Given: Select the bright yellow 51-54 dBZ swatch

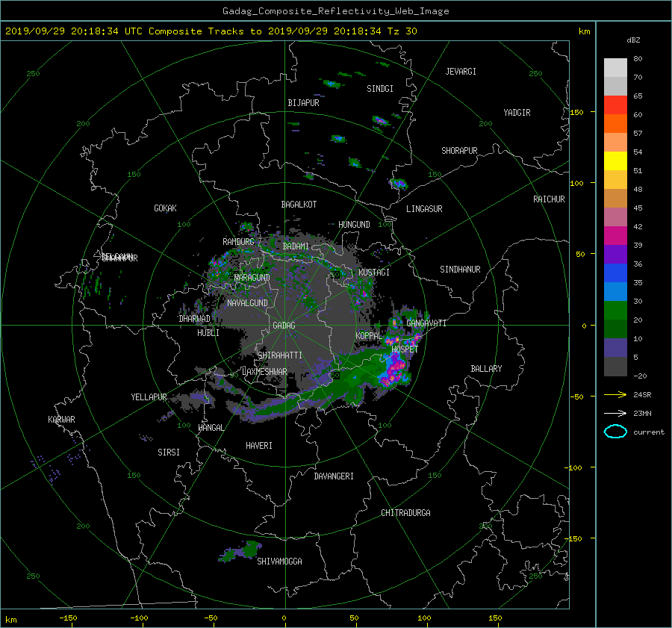Looking at the screenshot, I should pos(615,161).
